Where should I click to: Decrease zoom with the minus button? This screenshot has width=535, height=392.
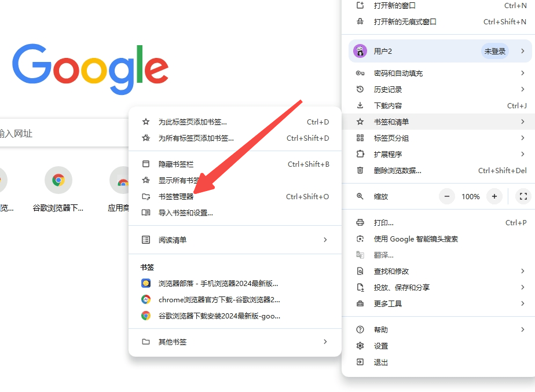click(x=447, y=196)
